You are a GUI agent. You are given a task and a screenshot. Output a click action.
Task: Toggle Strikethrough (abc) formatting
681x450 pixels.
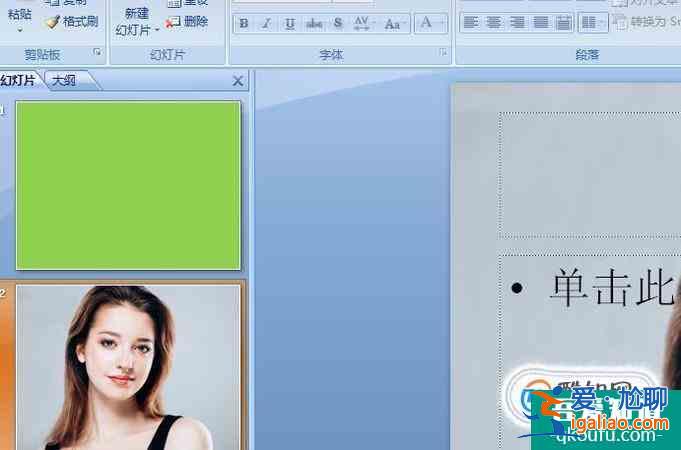click(314, 23)
